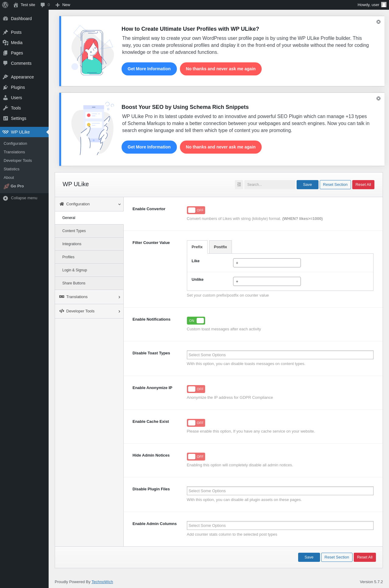389x588 pixels.
Task: Open the Enable Admin Columns selector
Action: (280, 526)
